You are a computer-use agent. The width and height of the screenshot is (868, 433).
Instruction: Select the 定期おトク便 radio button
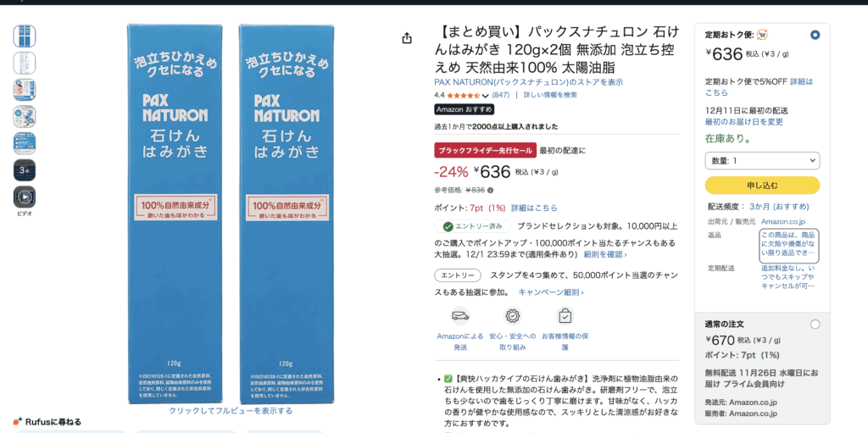[815, 35]
